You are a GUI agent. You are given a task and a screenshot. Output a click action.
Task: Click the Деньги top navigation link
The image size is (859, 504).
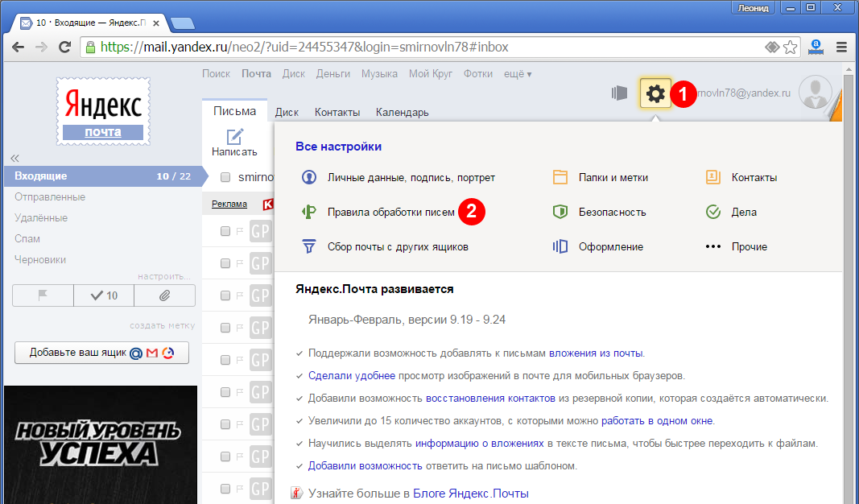coord(333,74)
